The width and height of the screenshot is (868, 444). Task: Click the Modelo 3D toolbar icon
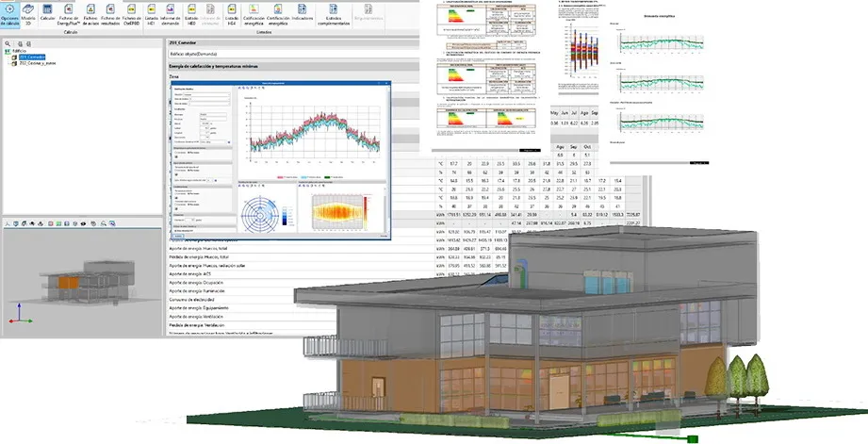[30, 17]
